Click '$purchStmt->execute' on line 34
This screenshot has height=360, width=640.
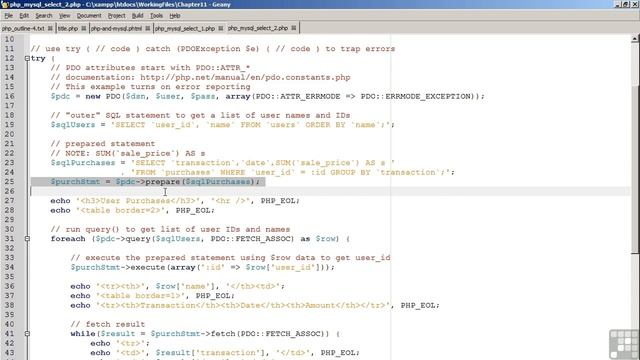[118, 267]
